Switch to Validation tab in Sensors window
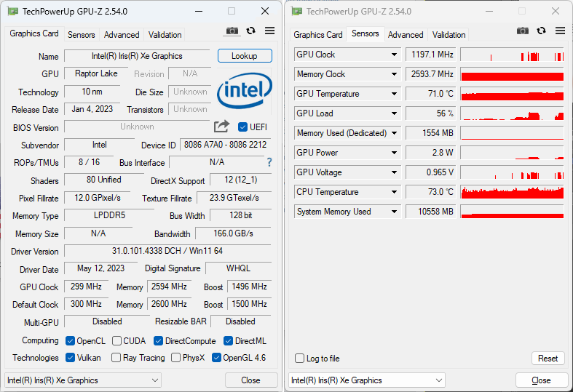This screenshot has width=573, height=392. coord(448,35)
